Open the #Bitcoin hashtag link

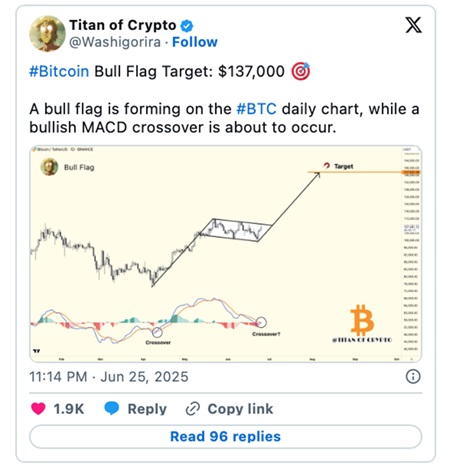coord(59,71)
